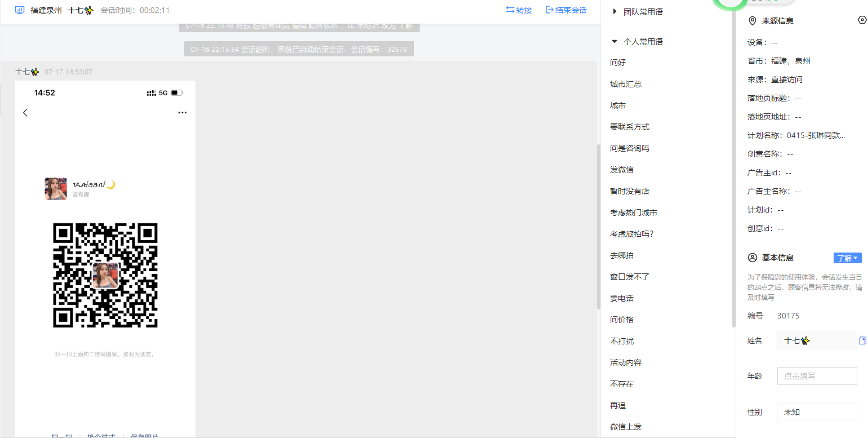Expand the 团队常用语 section
Image resolution: width=868 pixels, height=438 pixels.
pos(637,11)
